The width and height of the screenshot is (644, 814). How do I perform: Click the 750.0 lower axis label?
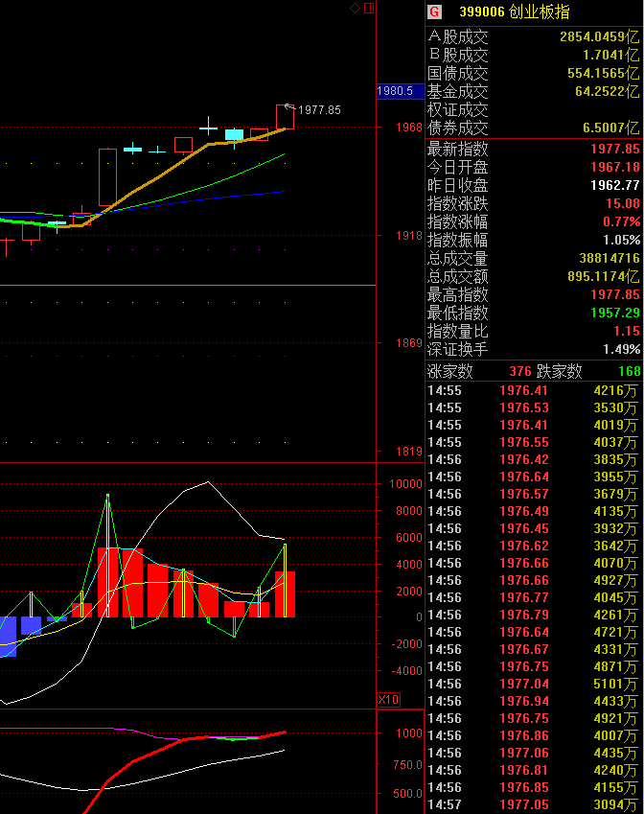click(x=407, y=765)
